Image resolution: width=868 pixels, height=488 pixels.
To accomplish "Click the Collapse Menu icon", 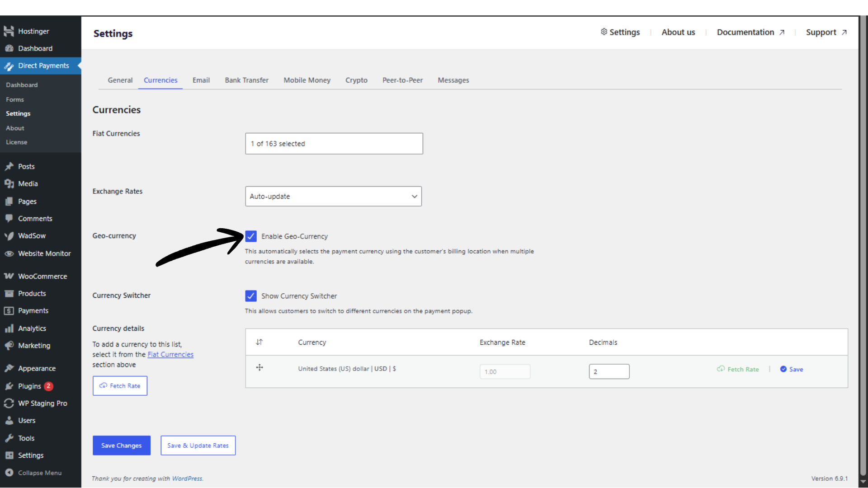I will click(x=9, y=473).
